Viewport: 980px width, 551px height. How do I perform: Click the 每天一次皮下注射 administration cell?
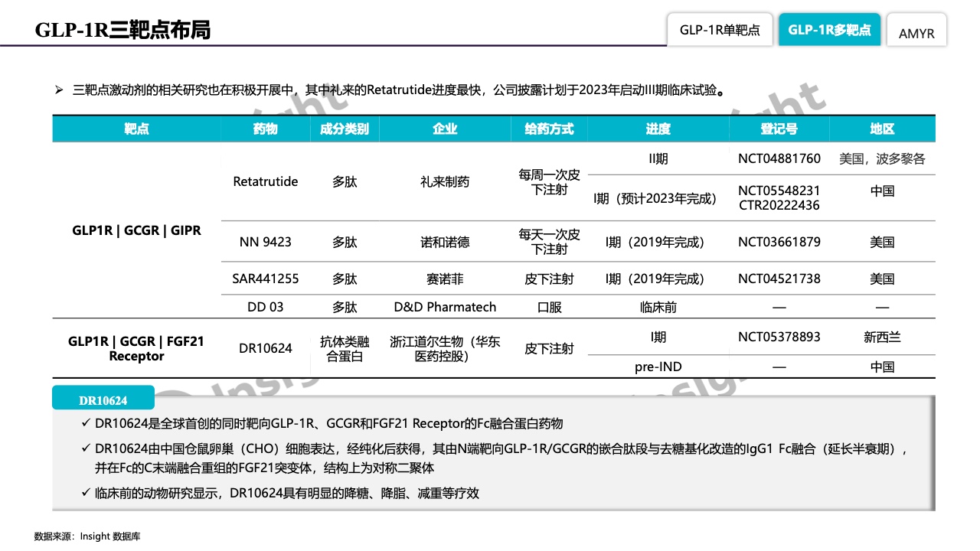pos(549,242)
